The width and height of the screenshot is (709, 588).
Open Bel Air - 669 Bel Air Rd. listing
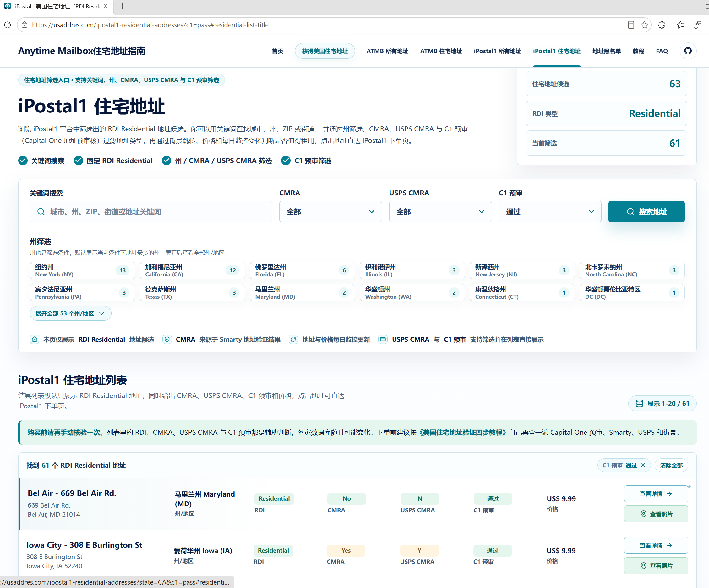[72, 493]
